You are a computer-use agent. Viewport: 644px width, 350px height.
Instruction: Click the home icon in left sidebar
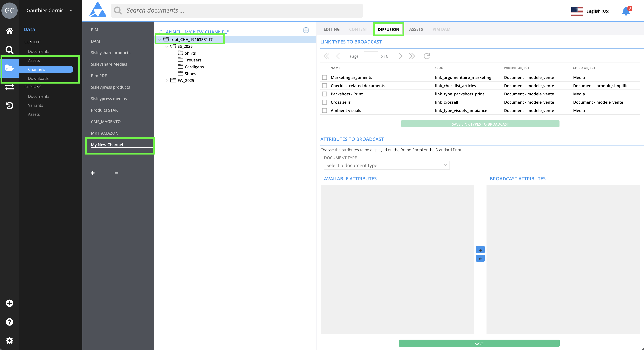10,31
